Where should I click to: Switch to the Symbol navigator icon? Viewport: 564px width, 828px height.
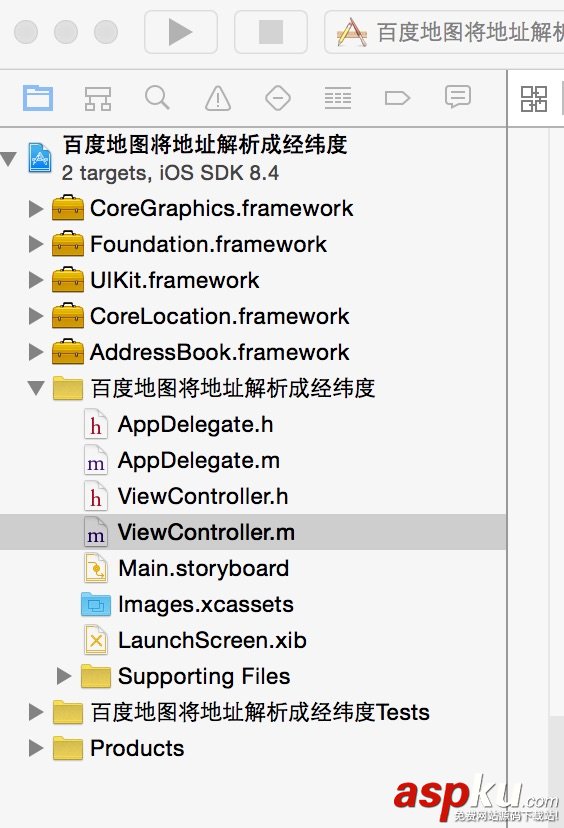[x=98, y=98]
